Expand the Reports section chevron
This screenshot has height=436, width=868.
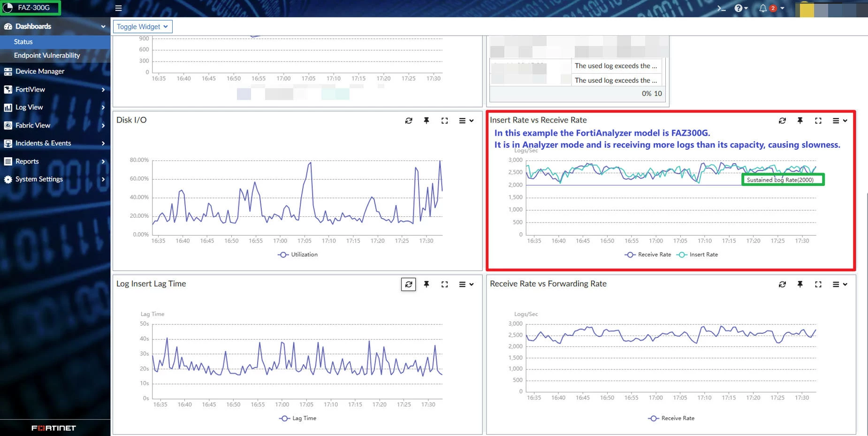103,161
